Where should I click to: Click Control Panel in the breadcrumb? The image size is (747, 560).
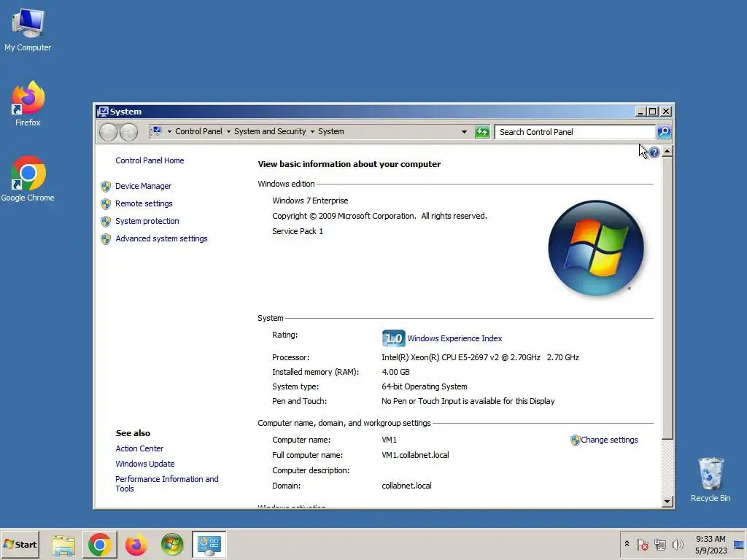pos(198,131)
